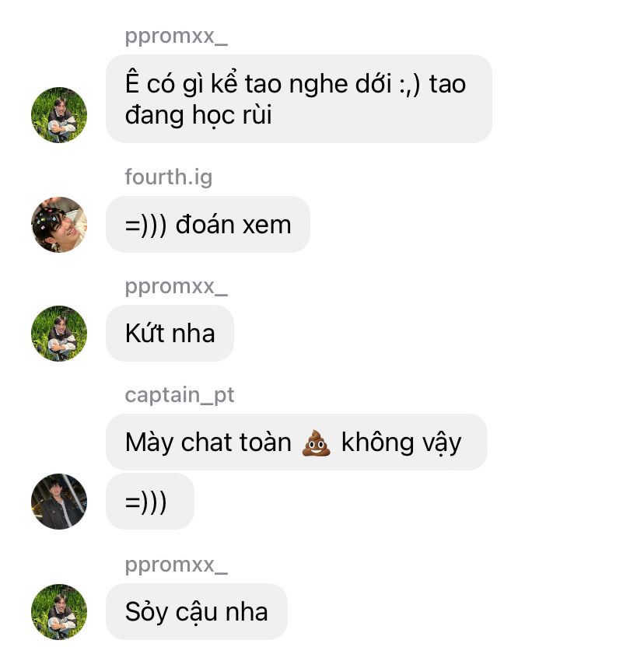Tap the words 'đang học rùi' in first message

coord(198,114)
